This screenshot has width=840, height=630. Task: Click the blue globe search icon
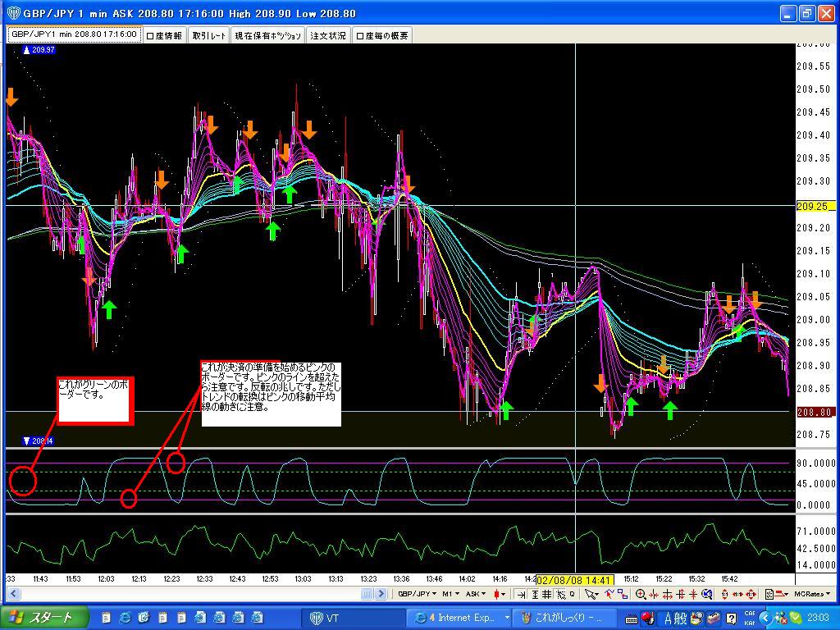pos(706,594)
